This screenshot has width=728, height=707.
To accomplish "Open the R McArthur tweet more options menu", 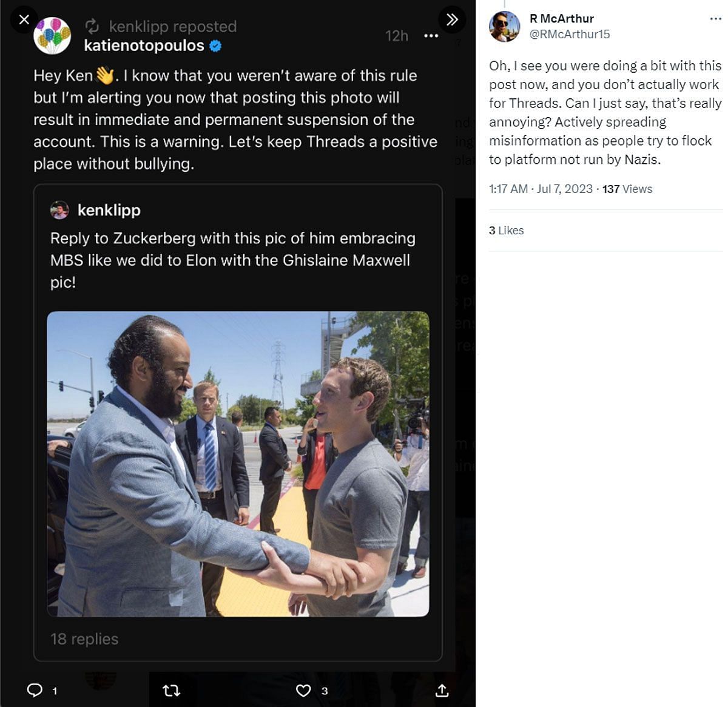I will [715, 19].
